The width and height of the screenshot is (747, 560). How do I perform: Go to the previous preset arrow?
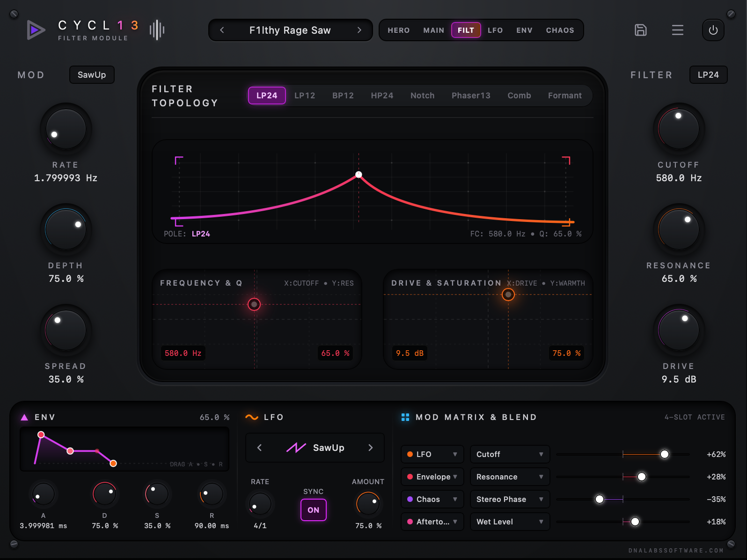[222, 30]
